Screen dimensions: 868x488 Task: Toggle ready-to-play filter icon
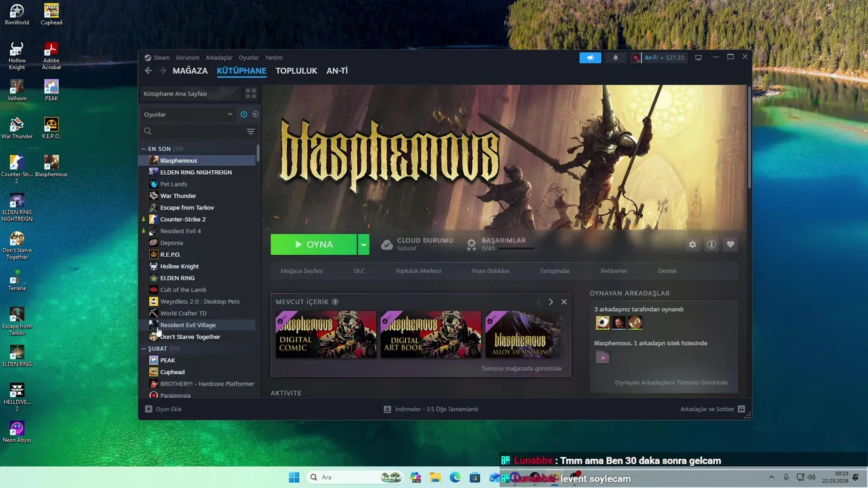coord(256,115)
